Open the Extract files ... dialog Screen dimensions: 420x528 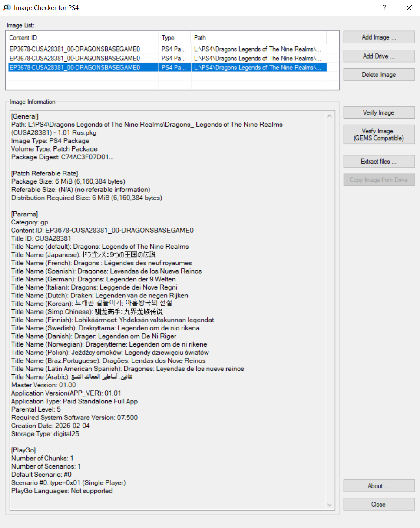coord(379,162)
